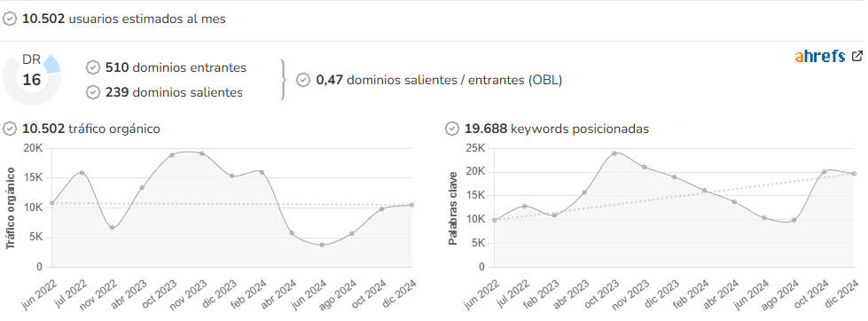This screenshot has width=868, height=321.
Task: Click dic 2024 data point in traffic chart
Action: [x=411, y=205]
